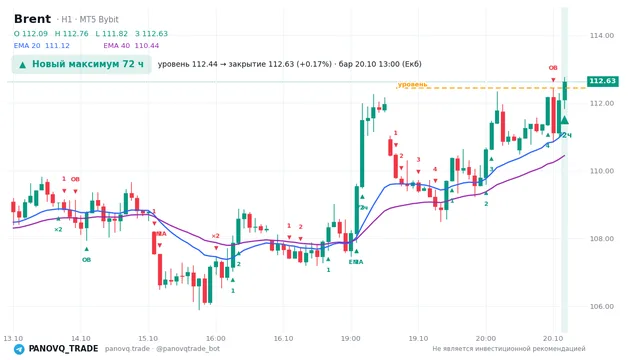Image resolution: width=640 pixels, height=360 pixels.
Task: Click the "уровень 112.44 → закрытие" description text
Action: 289,64
